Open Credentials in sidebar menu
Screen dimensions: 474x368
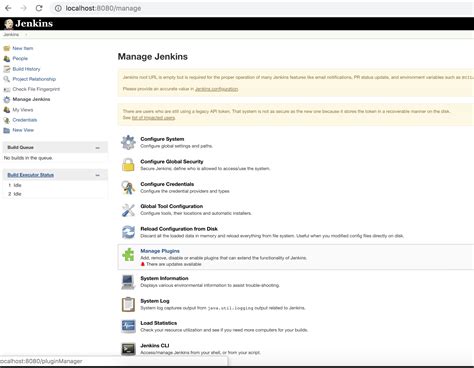(25, 120)
